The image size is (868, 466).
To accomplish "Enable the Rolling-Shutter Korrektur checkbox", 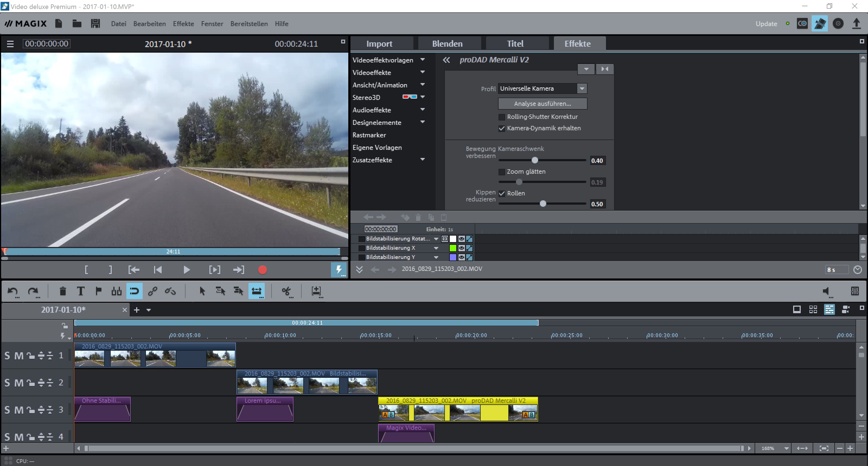I will tap(502, 117).
